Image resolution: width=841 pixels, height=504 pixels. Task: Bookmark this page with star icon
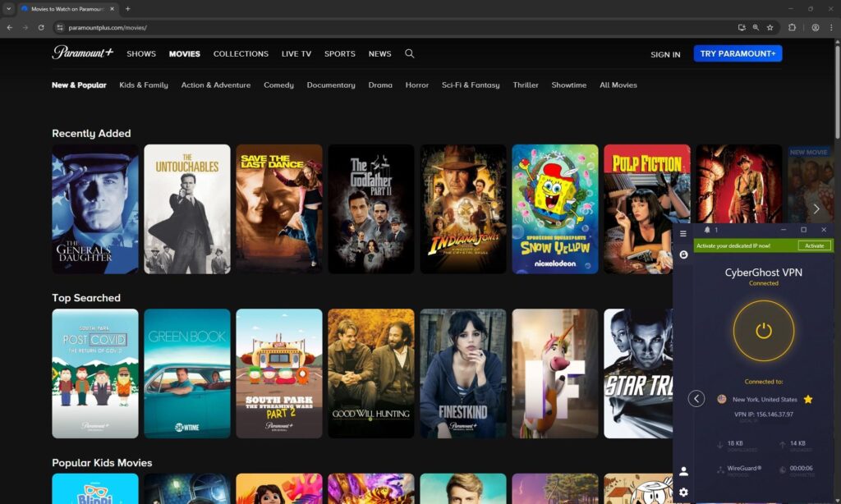[x=770, y=27]
